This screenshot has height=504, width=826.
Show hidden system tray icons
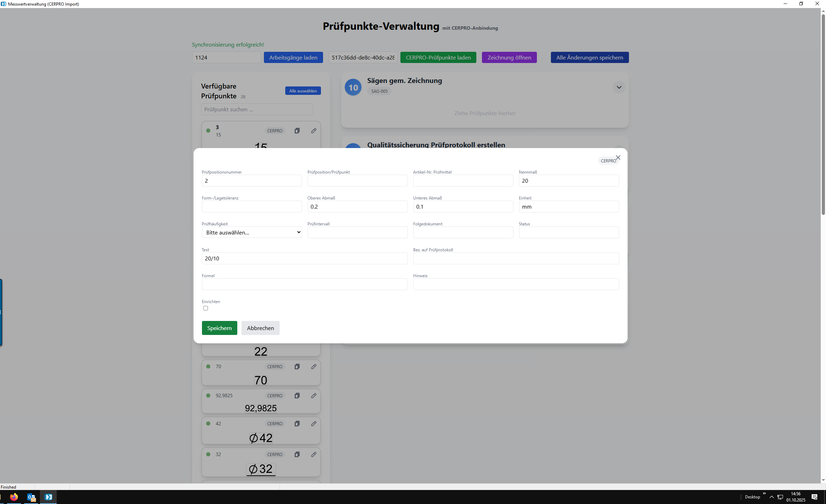coord(771,497)
